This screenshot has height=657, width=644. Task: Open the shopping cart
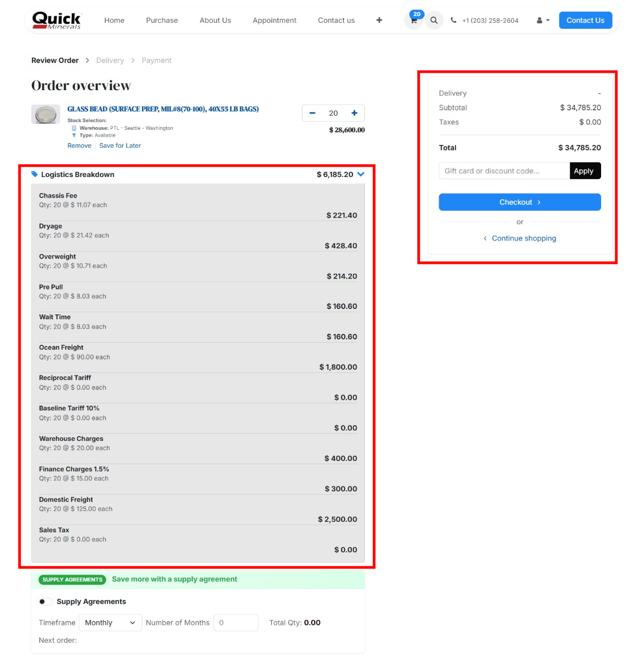coord(413,20)
